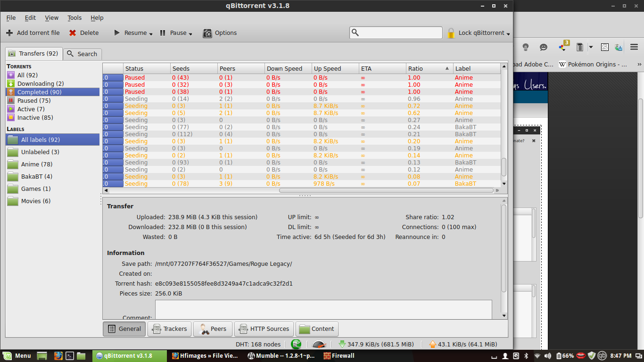Select the Transfers (92) tab

tap(34, 54)
